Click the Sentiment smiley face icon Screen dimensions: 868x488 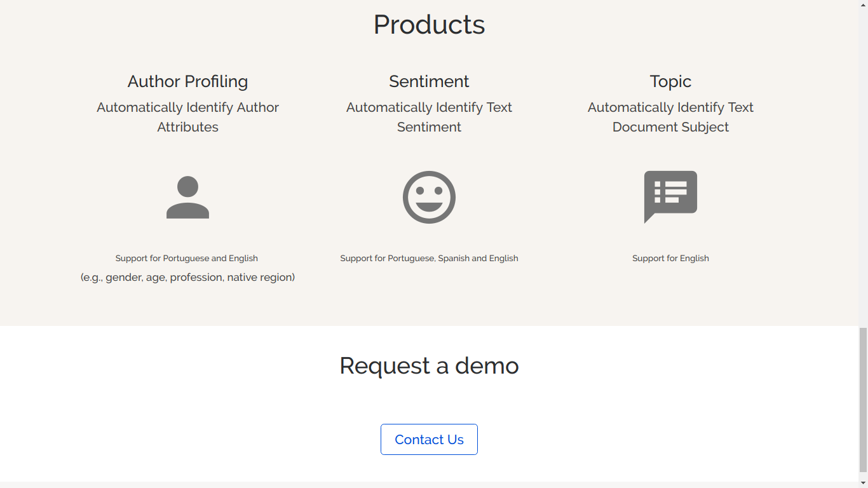click(429, 197)
